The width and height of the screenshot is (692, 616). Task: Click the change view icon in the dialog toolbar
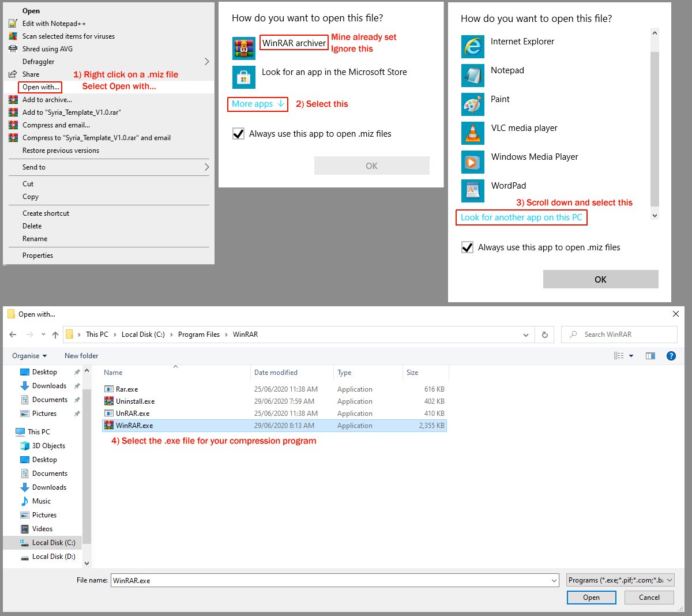(x=619, y=356)
